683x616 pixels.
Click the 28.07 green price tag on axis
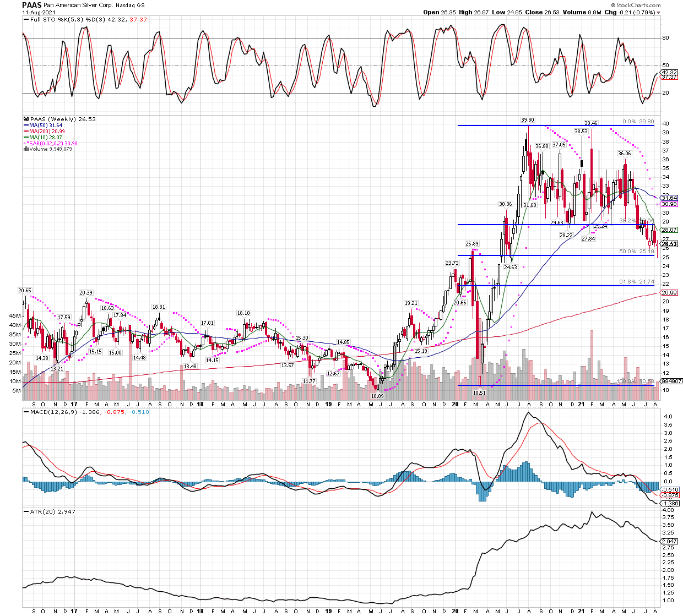click(669, 230)
